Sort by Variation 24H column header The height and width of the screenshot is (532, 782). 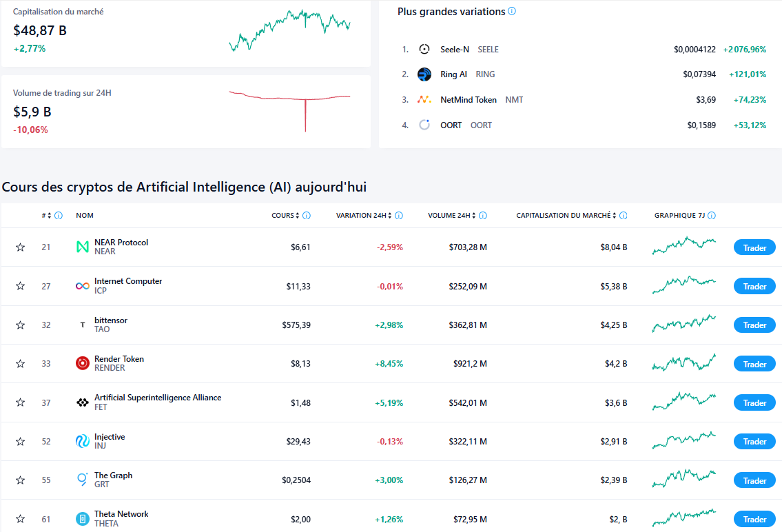point(361,216)
